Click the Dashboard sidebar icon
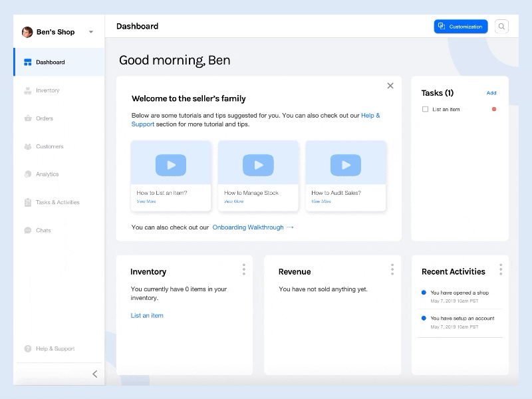 28,62
